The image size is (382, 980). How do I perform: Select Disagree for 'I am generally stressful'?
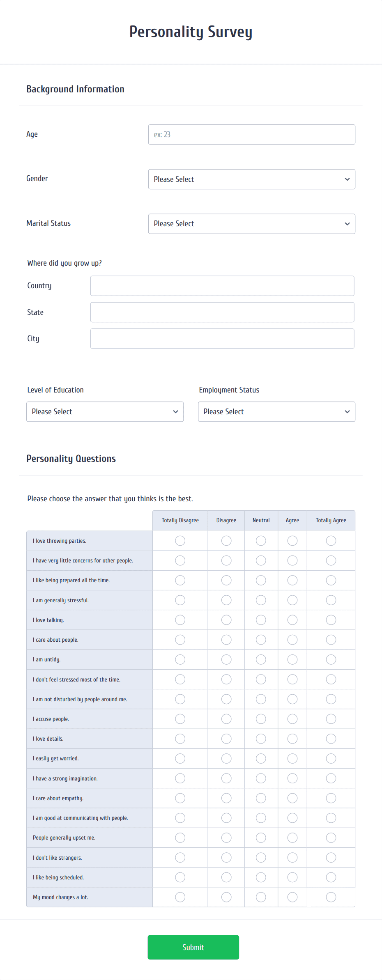point(226,600)
